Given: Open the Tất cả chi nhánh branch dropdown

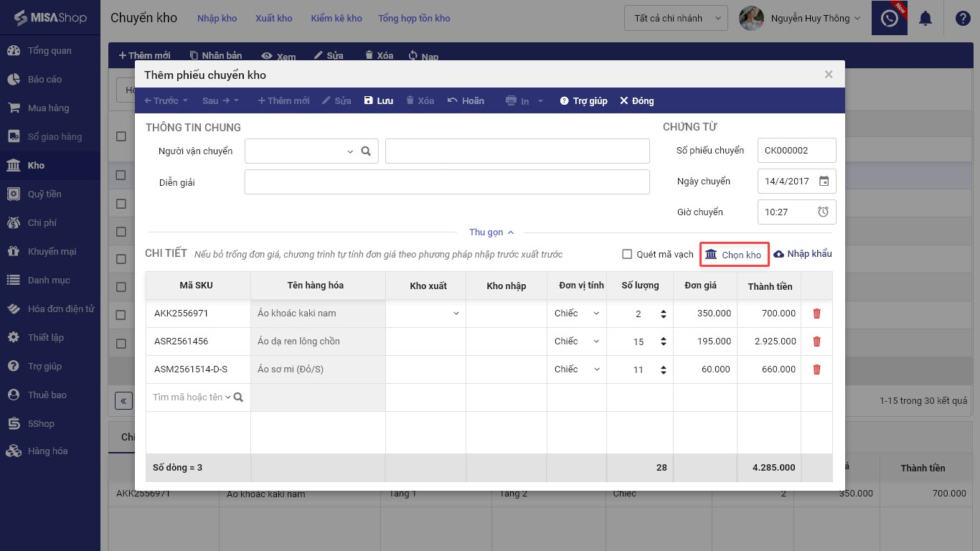Looking at the screenshot, I should 676,19.
